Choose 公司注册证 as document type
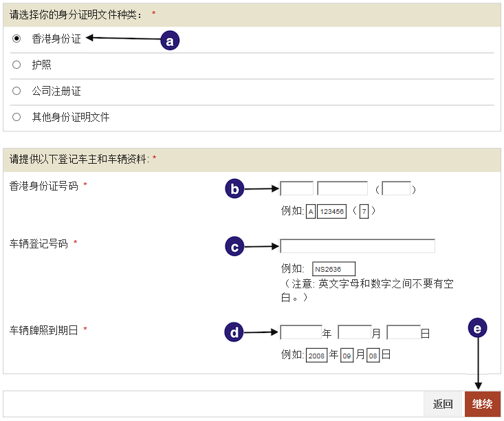This screenshot has width=504, height=421. pos(17,91)
